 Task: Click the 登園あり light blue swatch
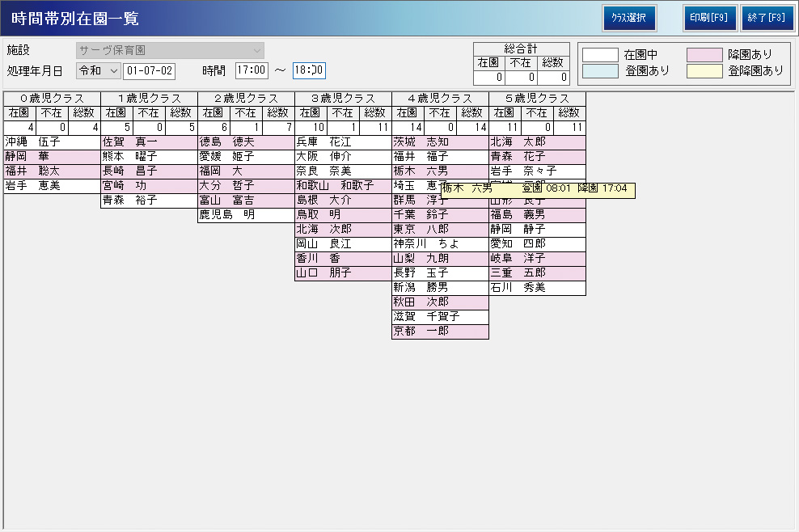pyautogui.click(x=600, y=70)
